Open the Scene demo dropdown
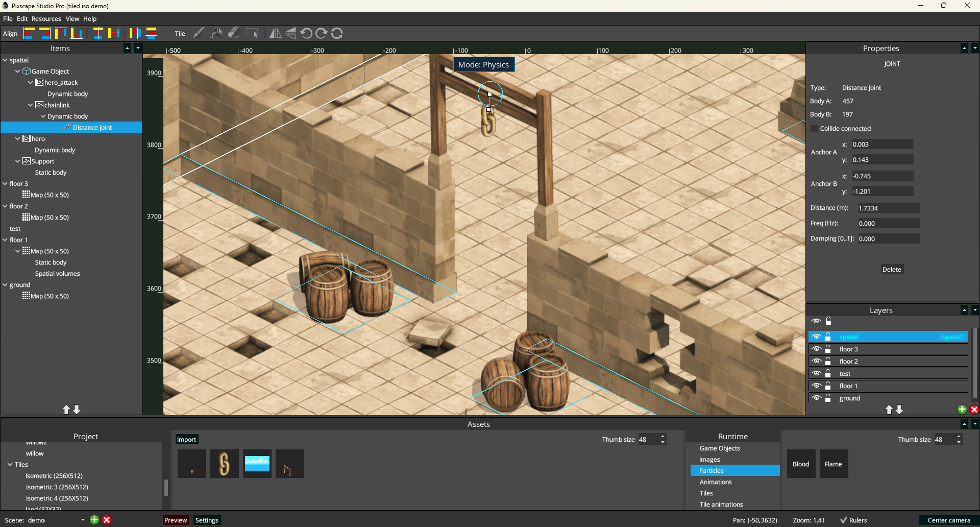Screen dimensions: 980x527 (83, 520)
